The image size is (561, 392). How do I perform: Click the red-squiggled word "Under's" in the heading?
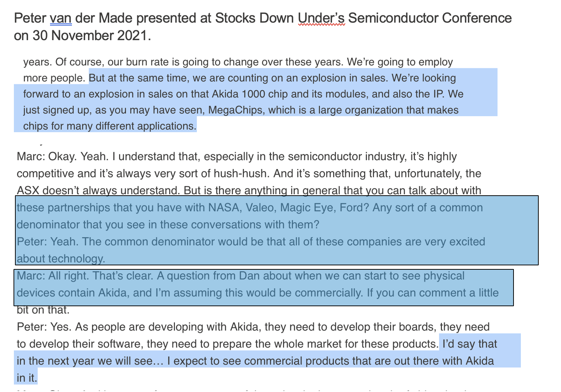coord(321,18)
